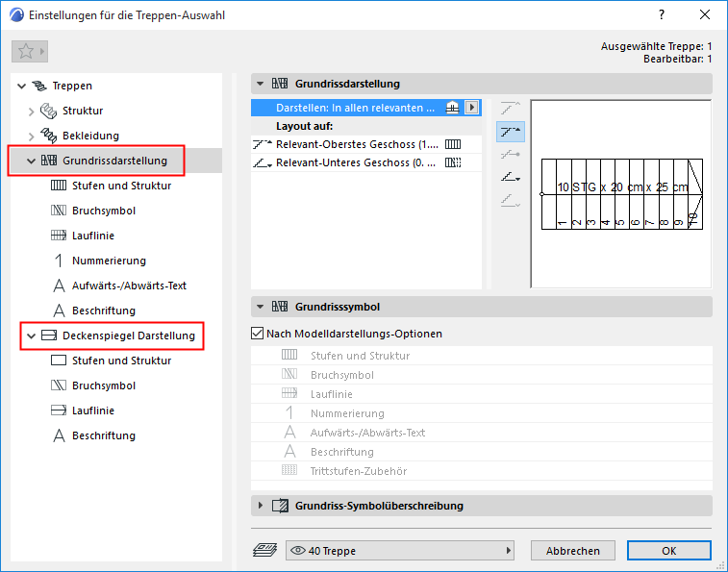The height and width of the screenshot is (572, 728).
Task: Click the Archicad logo in title bar
Action: coord(16,14)
